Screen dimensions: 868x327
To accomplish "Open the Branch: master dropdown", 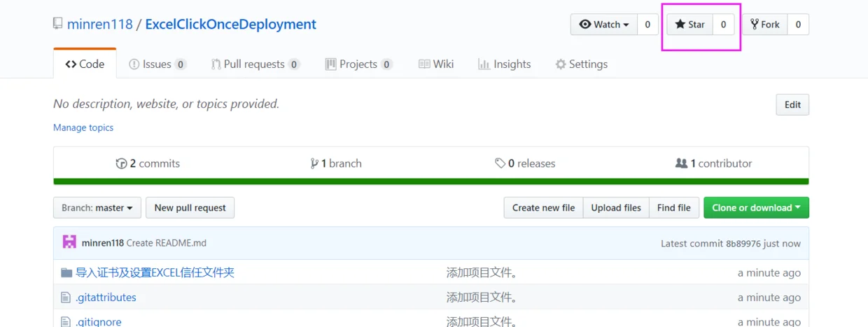I will click(x=97, y=208).
